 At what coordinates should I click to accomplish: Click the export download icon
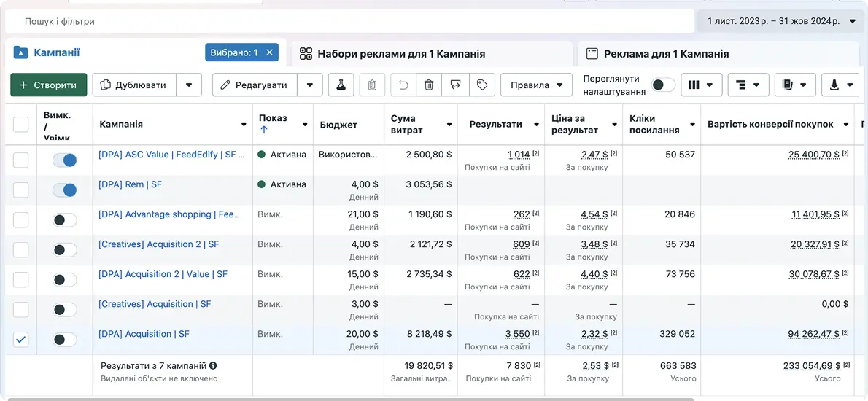tap(840, 85)
